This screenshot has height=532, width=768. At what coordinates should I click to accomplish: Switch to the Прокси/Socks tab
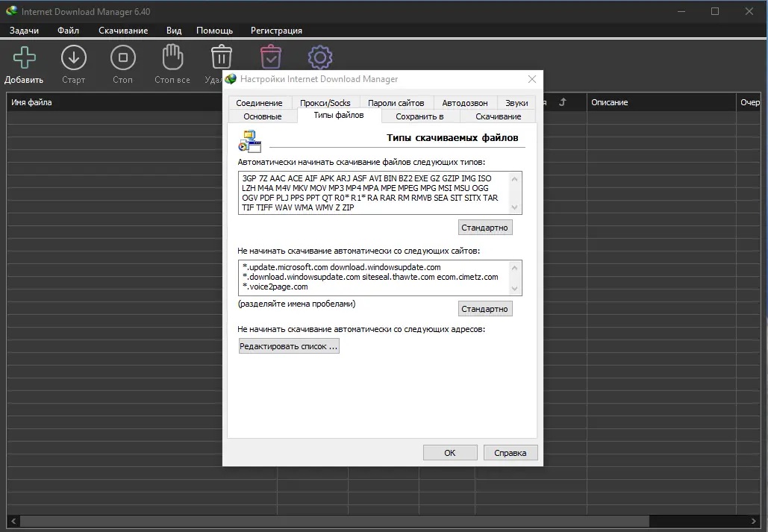tap(325, 103)
